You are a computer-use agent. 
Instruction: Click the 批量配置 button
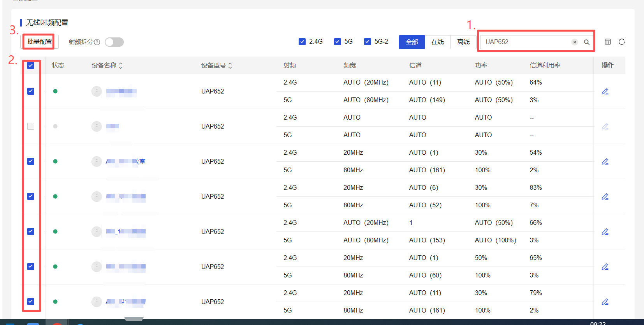pos(39,42)
